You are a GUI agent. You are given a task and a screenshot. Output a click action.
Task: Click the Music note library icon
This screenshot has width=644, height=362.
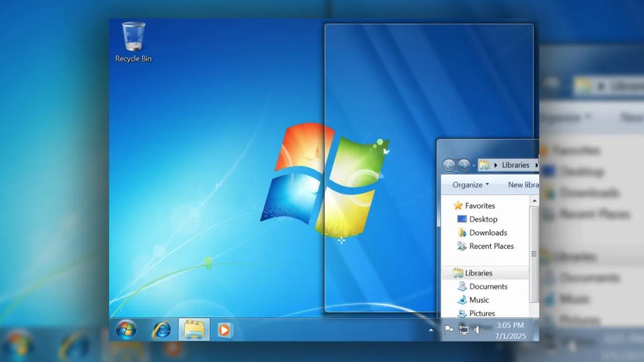[x=462, y=300]
